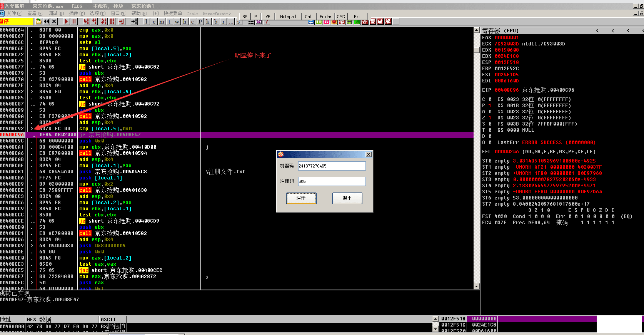The image size is (644, 335).
Task: Open the BreakPoint-> menu
Action: (x=217, y=13)
